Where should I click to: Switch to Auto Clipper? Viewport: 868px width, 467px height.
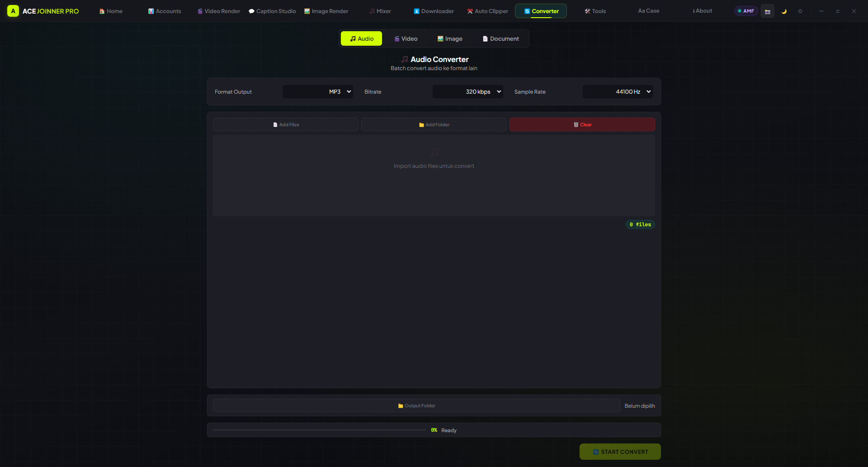coord(487,11)
